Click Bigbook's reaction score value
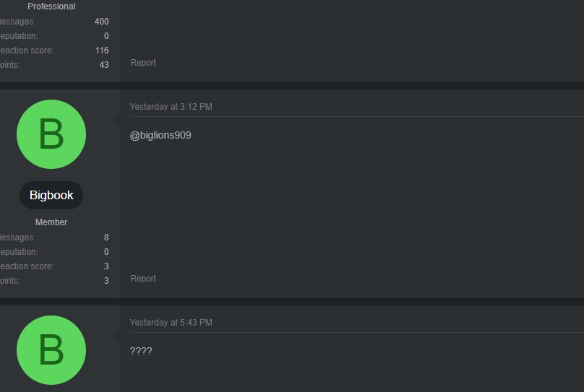 point(106,266)
